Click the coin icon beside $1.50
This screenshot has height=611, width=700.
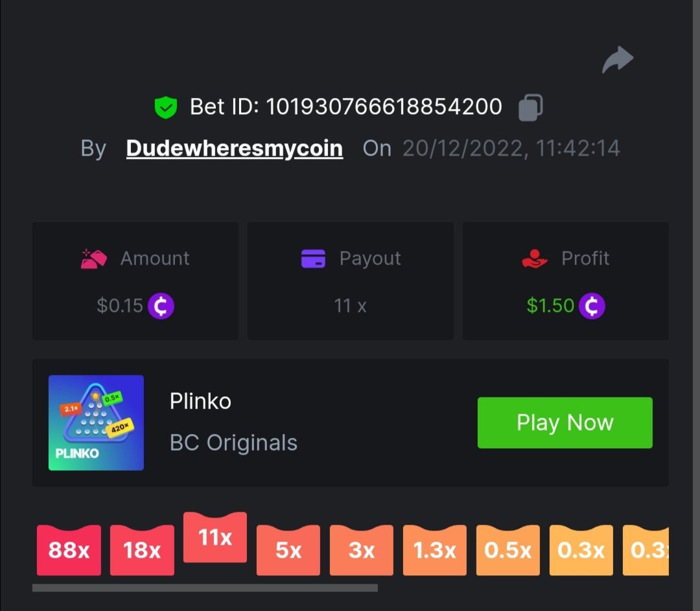pyautogui.click(x=592, y=306)
